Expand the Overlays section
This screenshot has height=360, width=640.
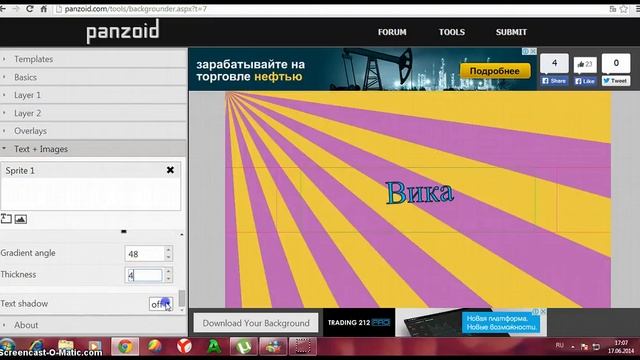(93, 131)
